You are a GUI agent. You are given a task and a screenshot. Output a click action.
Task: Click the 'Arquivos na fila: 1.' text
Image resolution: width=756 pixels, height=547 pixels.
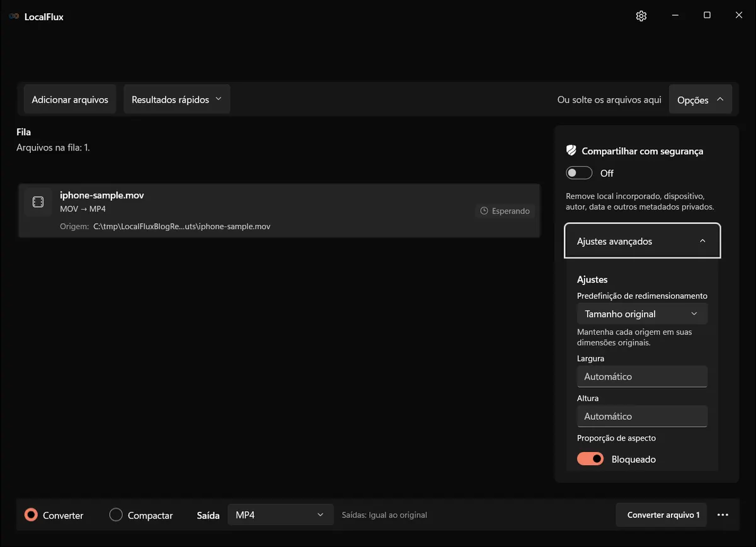point(53,148)
